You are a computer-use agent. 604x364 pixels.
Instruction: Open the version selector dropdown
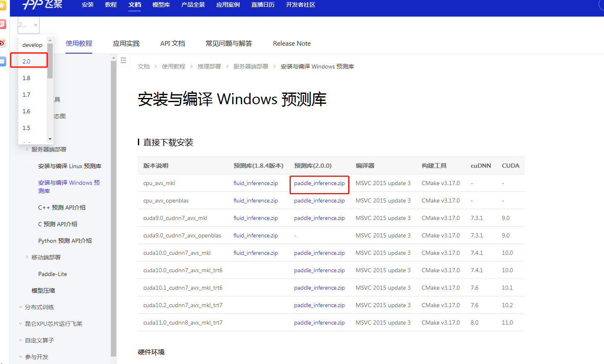tap(29, 25)
